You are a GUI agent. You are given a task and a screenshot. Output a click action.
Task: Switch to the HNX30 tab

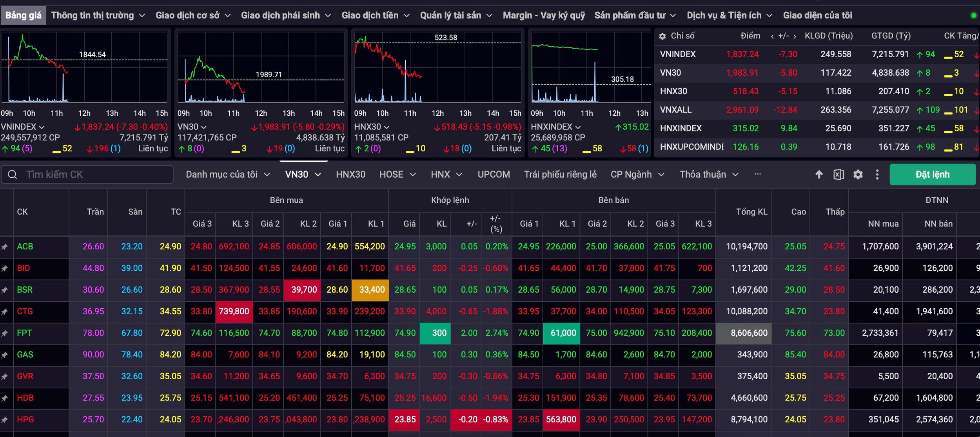[350, 175]
